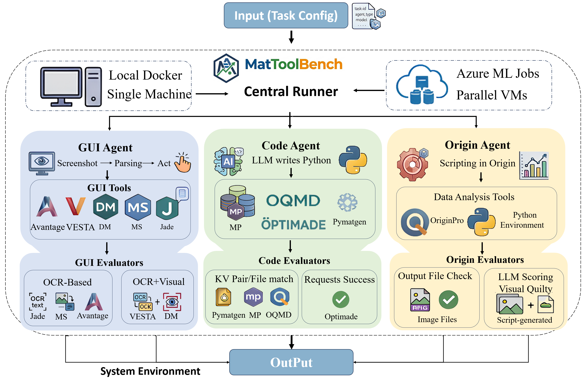Collapse the Code Evaluators panel

pos(294,261)
